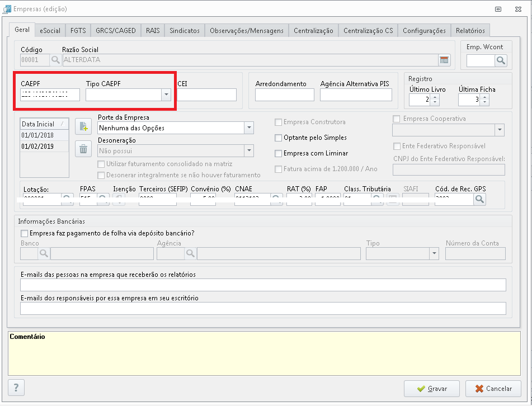This screenshot has height=406, width=532.
Task: Go to the Configurações tab
Action: pos(424,31)
